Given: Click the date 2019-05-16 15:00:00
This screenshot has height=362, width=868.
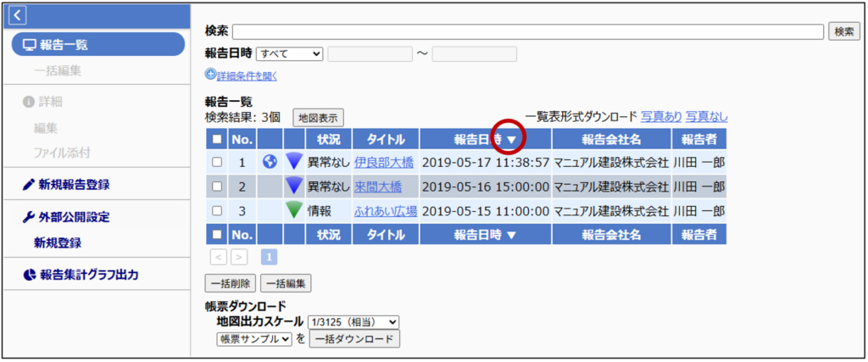Looking at the screenshot, I should coord(486,187).
